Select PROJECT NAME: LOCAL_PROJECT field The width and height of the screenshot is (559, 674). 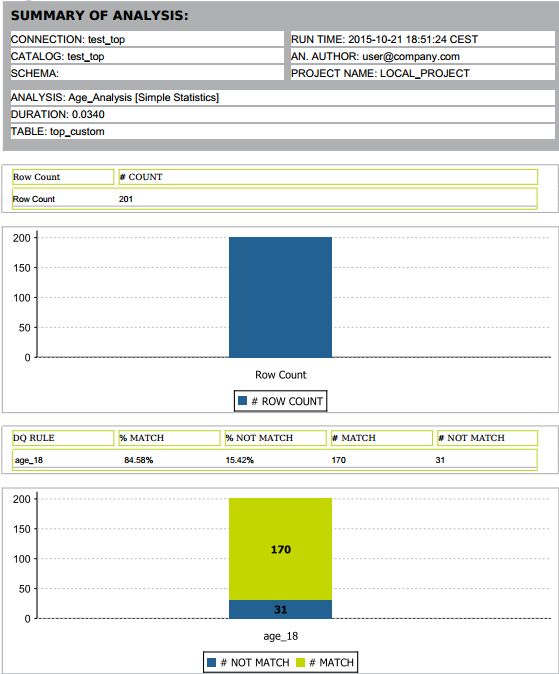coord(422,73)
